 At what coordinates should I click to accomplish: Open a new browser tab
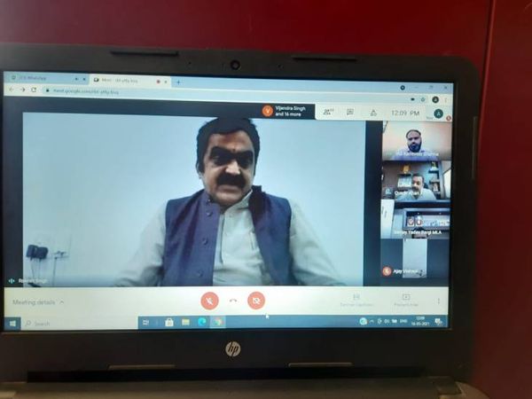177,82
